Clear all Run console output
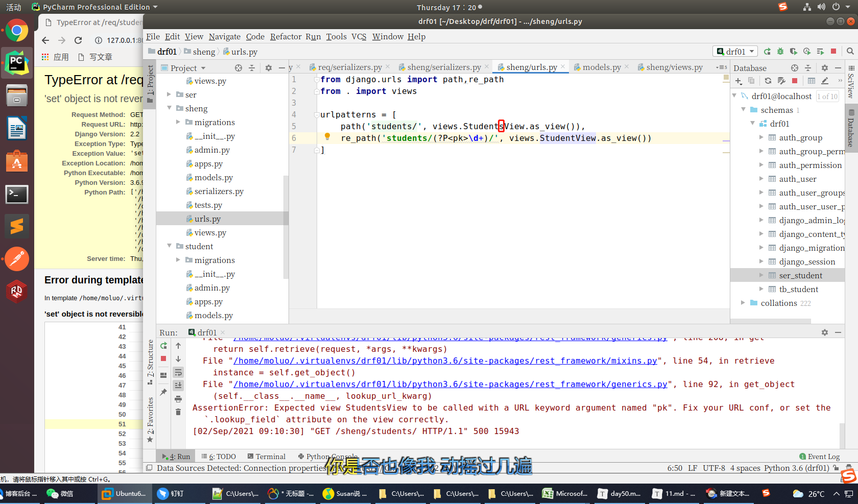The height and width of the screenshot is (504, 858). [x=178, y=412]
